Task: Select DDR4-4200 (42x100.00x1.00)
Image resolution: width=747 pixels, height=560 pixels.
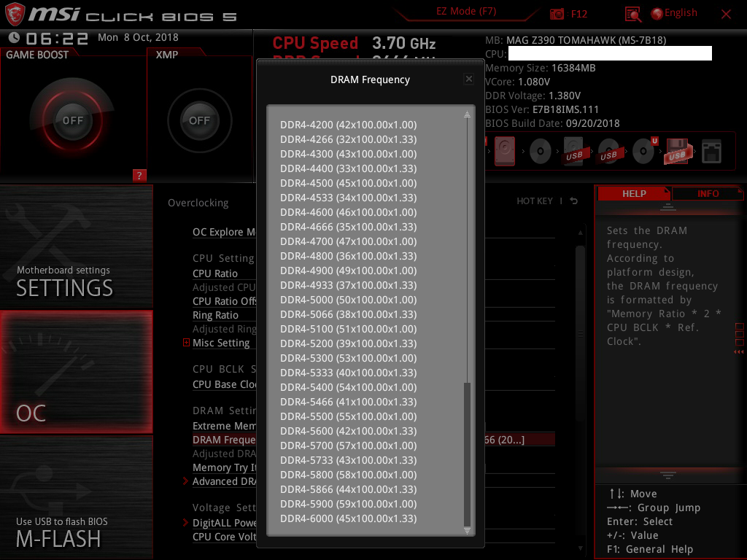Action: 348,125
